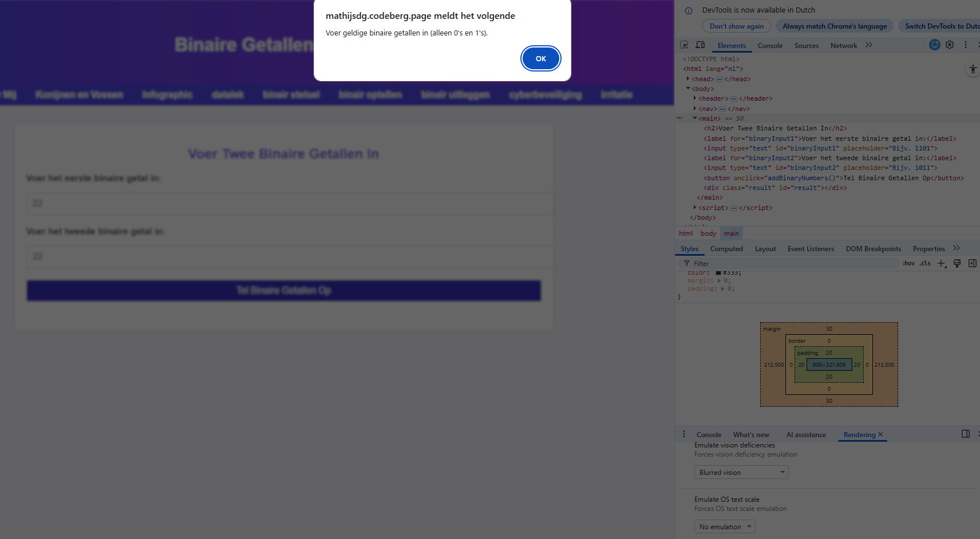
Task: Open the Blurred vision dropdown
Action: click(741, 472)
